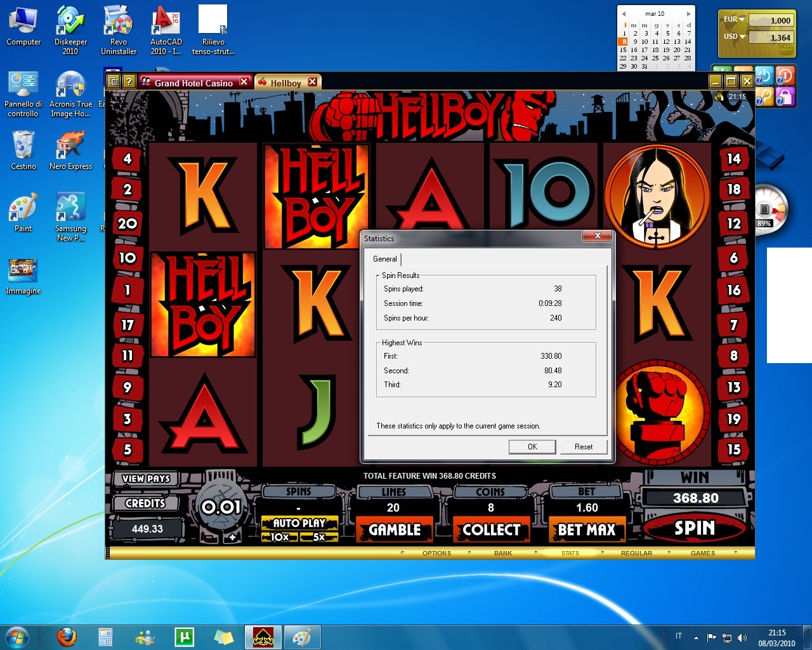Click the red SPIN button
Viewport: 812px width, 650px height.
[695, 528]
